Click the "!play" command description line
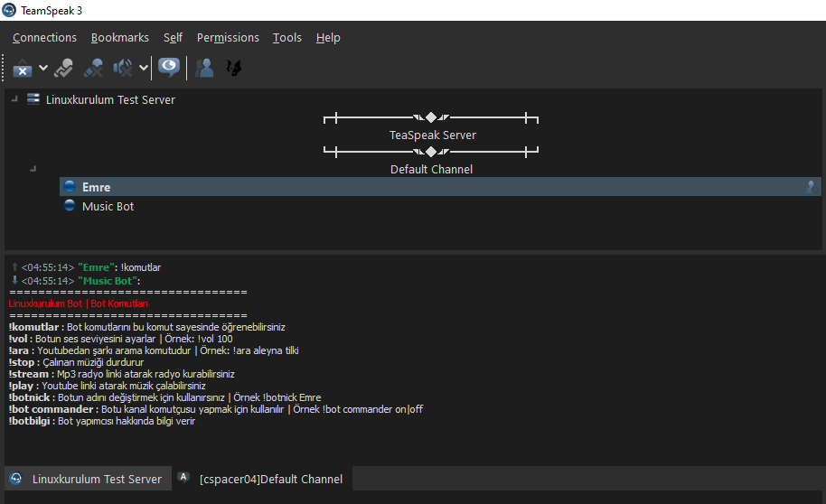The height and width of the screenshot is (504, 826). 107,386
